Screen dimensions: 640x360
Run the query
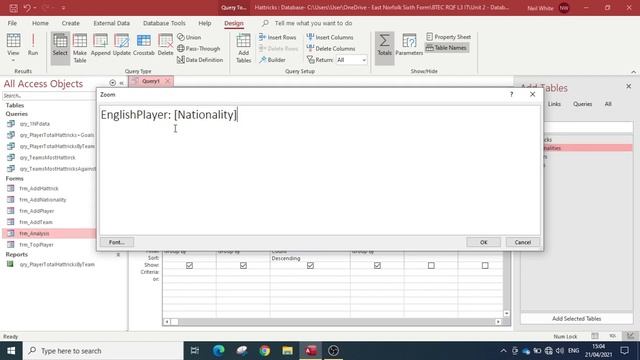[x=33, y=45]
